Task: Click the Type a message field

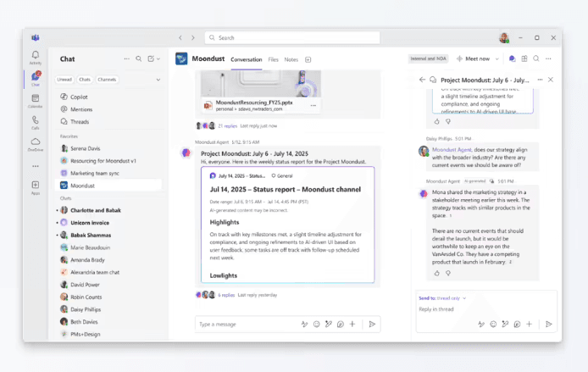Action: click(247, 324)
